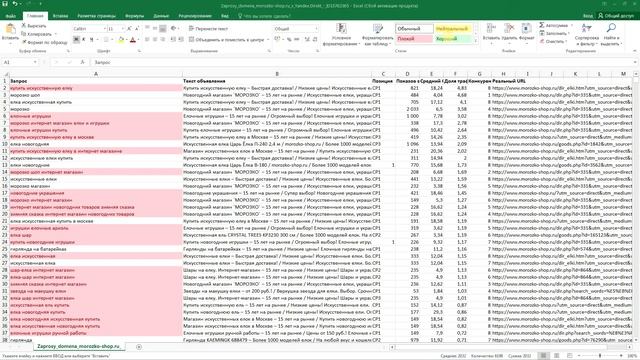Open the Calibri font name dropdown
The height and width of the screenshot is (360, 640).
(104, 29)
